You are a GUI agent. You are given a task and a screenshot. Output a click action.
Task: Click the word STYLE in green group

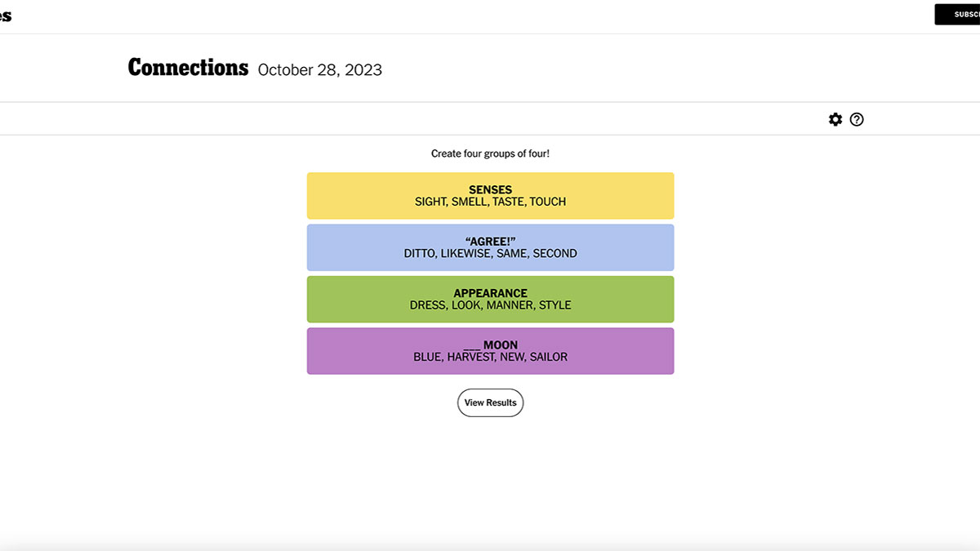[x=555, y=305]
